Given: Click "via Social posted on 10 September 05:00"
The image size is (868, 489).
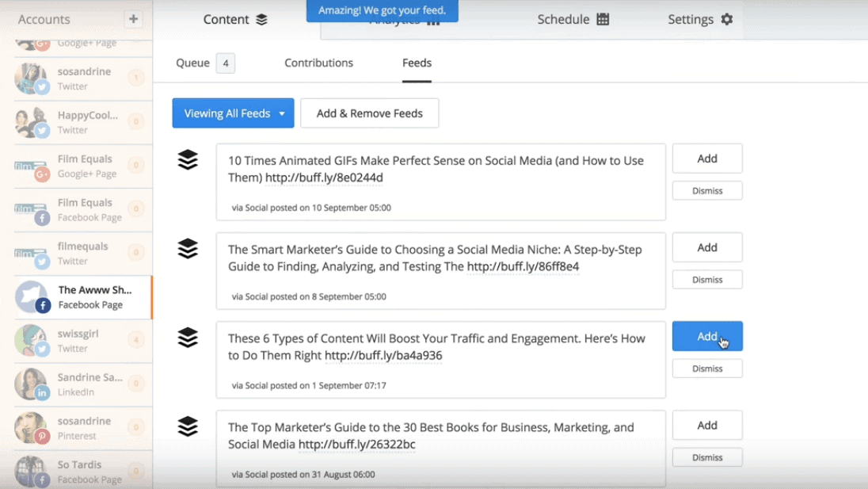Looking at the screenshot, I should coord(311,208).
